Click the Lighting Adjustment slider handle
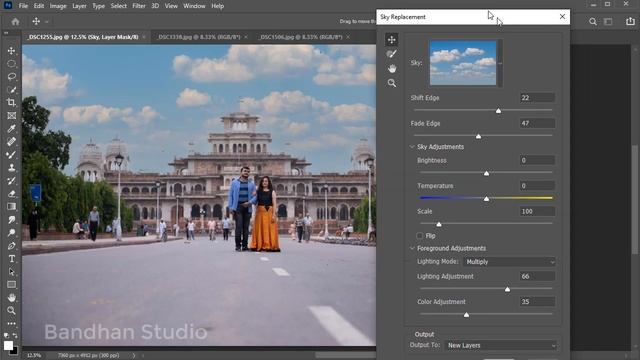The width and height of the screenshot is (640, 360). click(x=507, y=289)
